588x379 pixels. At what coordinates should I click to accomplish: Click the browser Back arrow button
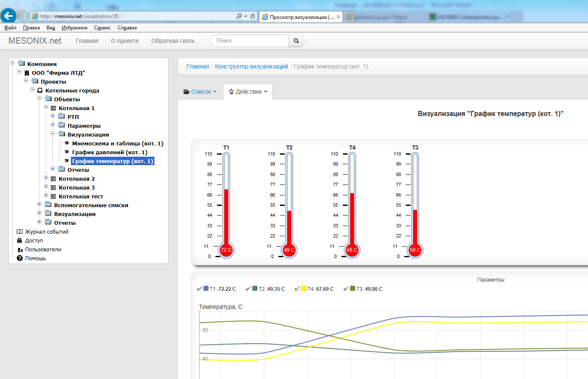(8, 16)
